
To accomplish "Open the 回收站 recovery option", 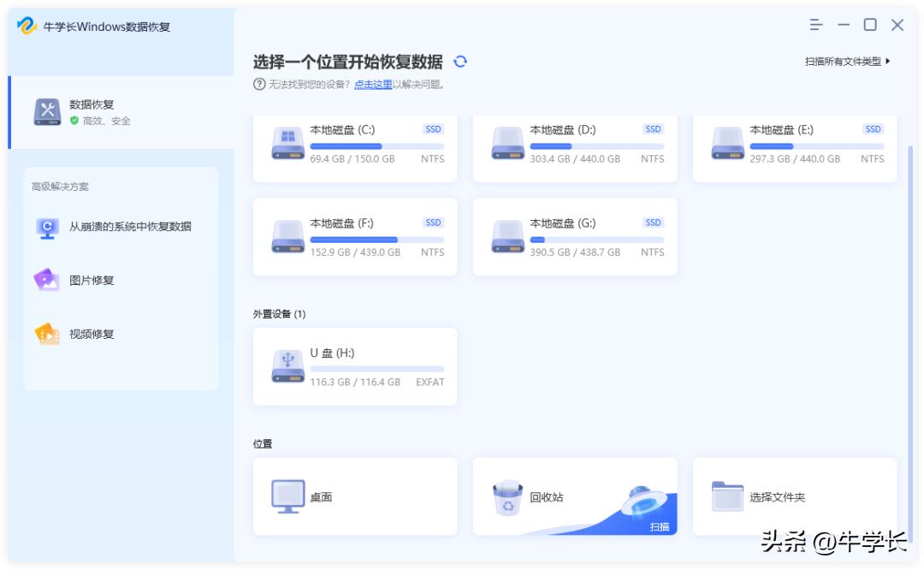I will tap(510, 495).
